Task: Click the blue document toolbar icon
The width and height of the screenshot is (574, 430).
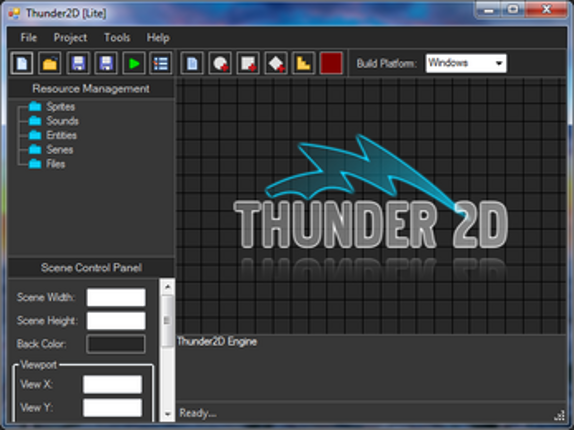Action: (x=192, y=63)
